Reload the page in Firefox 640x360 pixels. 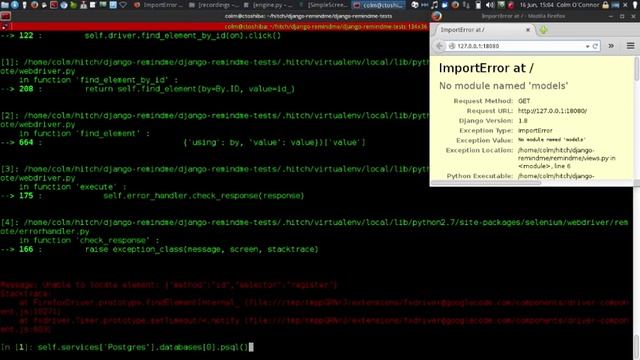[x=595, y=46]
